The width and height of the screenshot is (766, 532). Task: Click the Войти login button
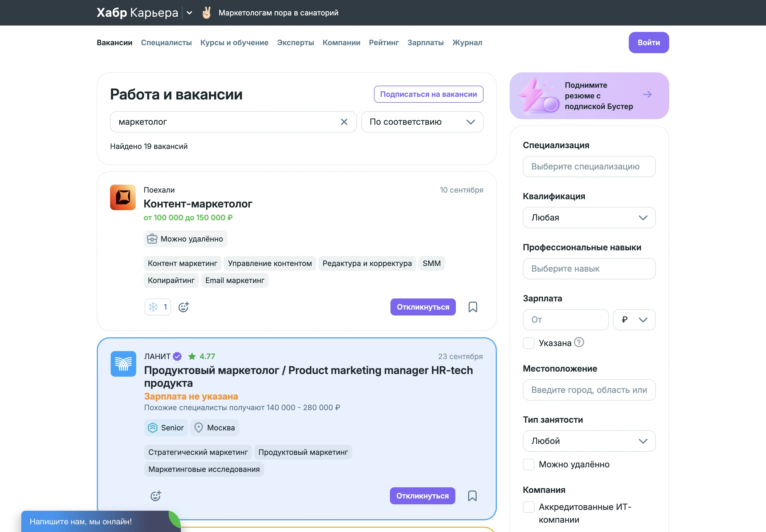coord(649,43)
